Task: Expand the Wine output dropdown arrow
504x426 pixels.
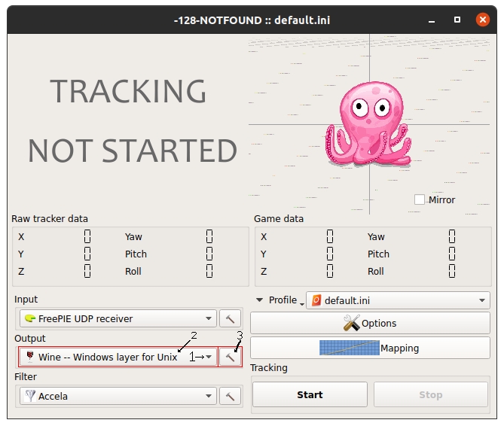Action: click(x=209, y=357)
